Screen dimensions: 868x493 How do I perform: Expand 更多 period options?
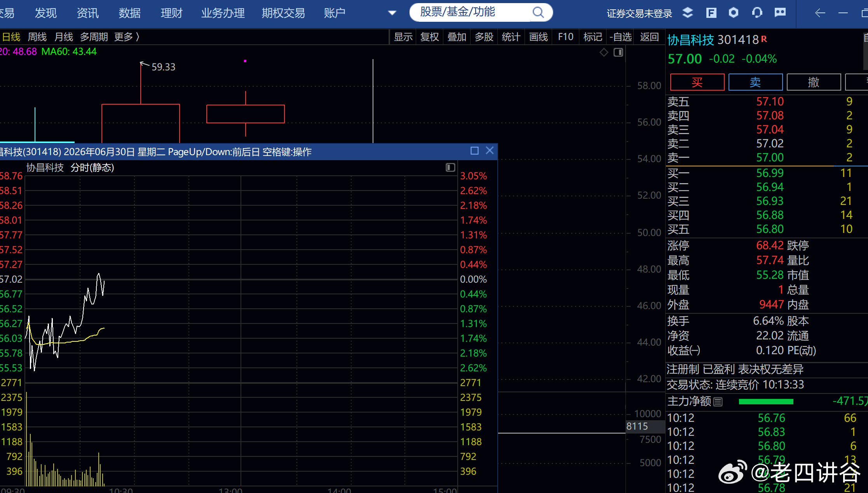coord(127,37)
